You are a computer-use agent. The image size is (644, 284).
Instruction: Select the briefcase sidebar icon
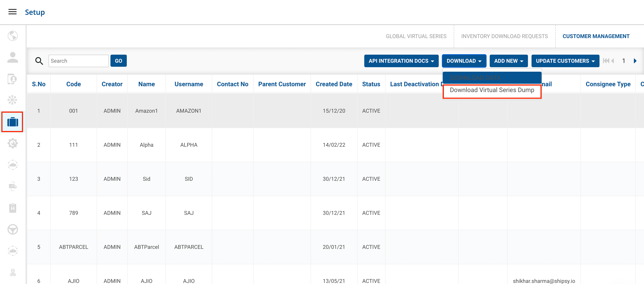click(x=13, y=122)
